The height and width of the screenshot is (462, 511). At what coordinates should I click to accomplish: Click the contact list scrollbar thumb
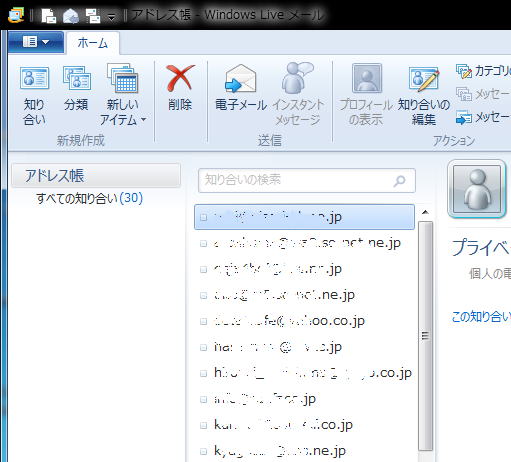[x=425, y=336]
